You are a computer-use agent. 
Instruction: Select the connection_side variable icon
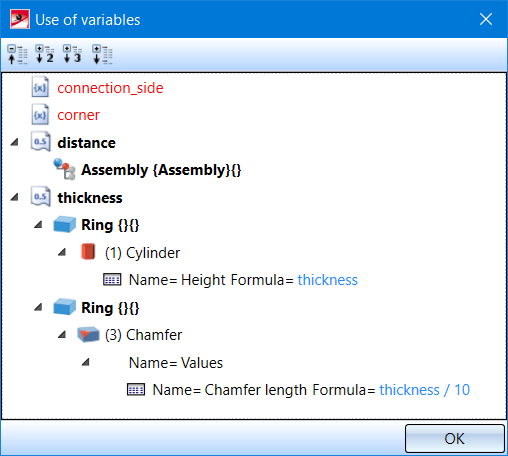tap(40, 87)
